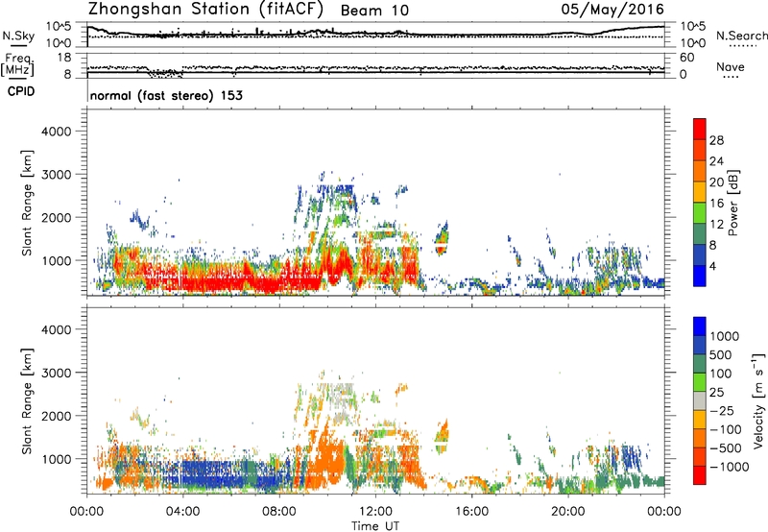The image size is (768, 532).
Task: Click '3000' range tick on velocity panel
Action: [x=56, y=373]
